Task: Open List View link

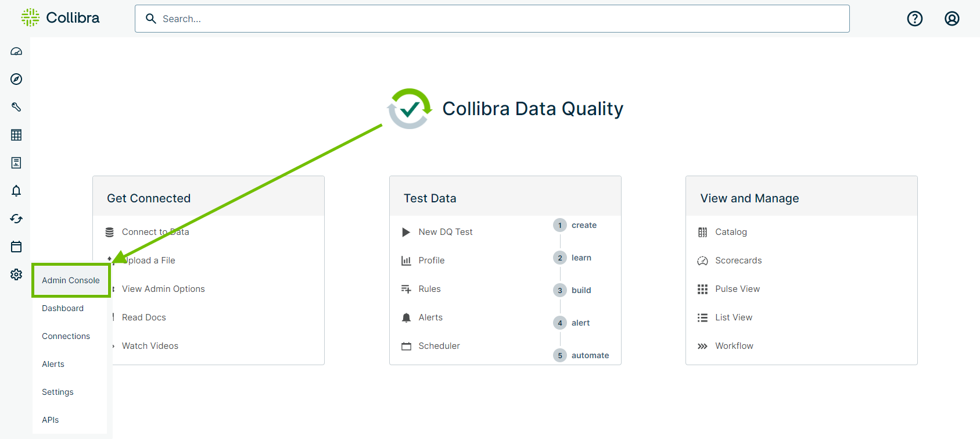Action: click(734, 317)
